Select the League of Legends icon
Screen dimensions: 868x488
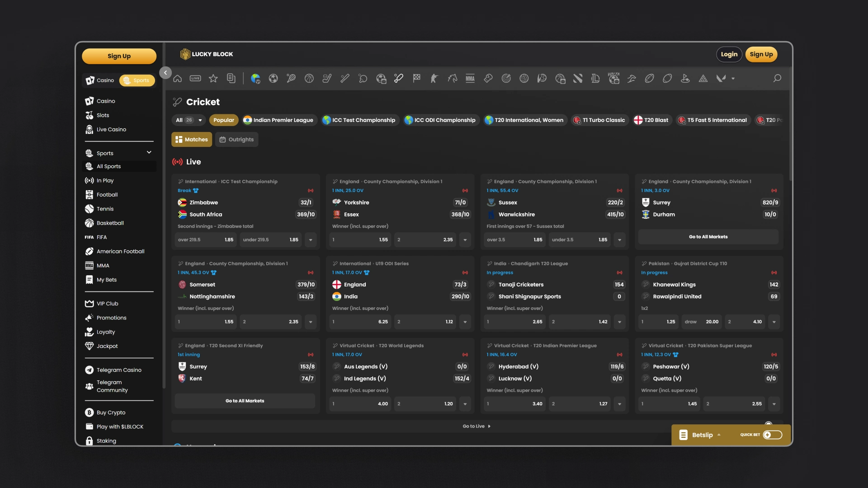pos(595,79)
